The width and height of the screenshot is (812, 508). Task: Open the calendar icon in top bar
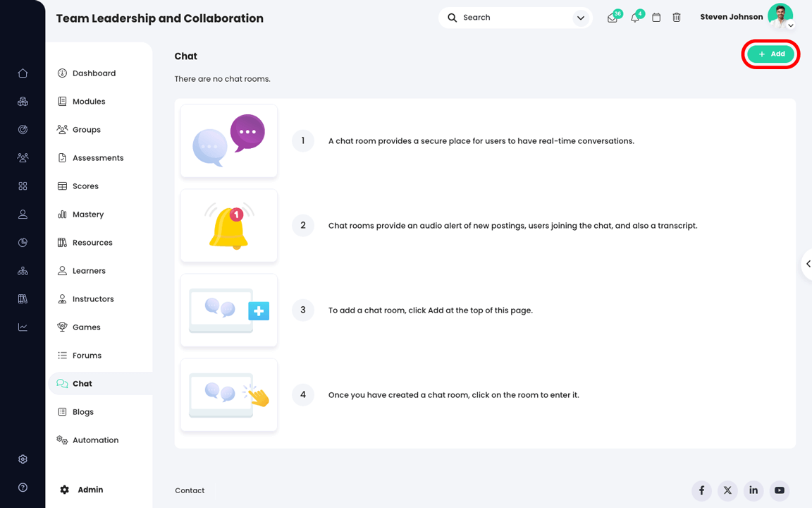click(656, 17)
